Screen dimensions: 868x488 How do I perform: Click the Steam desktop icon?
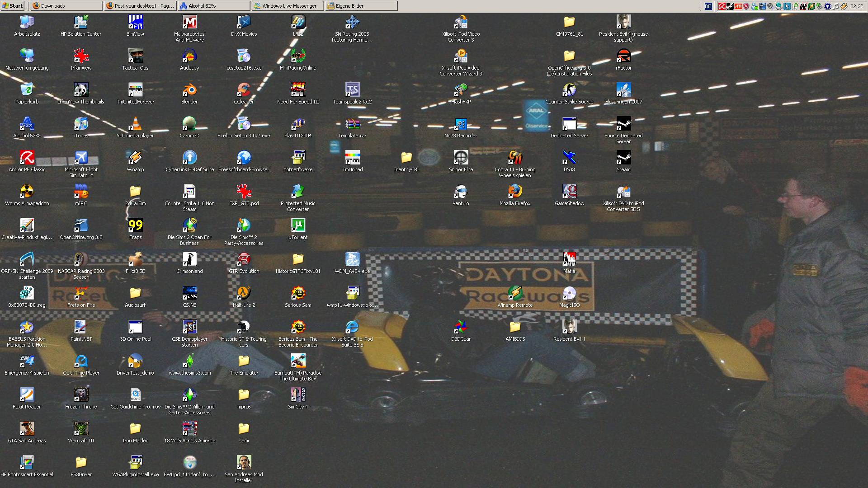click(623, 158)
